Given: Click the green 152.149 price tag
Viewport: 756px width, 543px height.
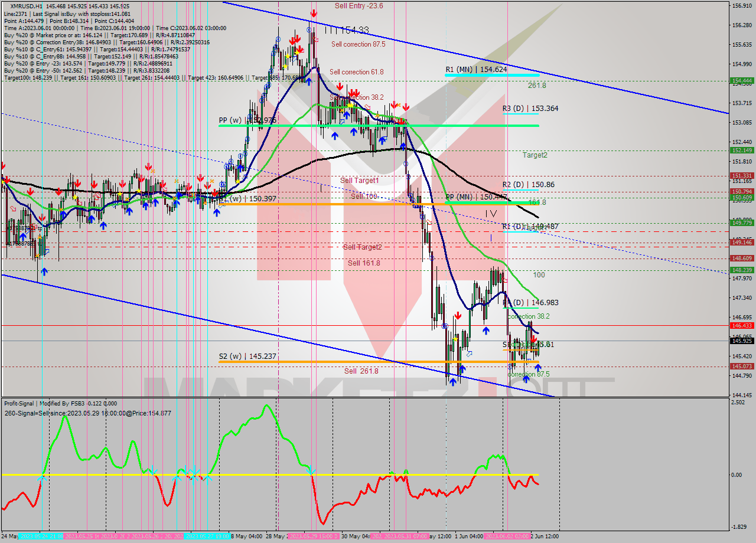Looking at the screenshot, I should click(741, 150).
